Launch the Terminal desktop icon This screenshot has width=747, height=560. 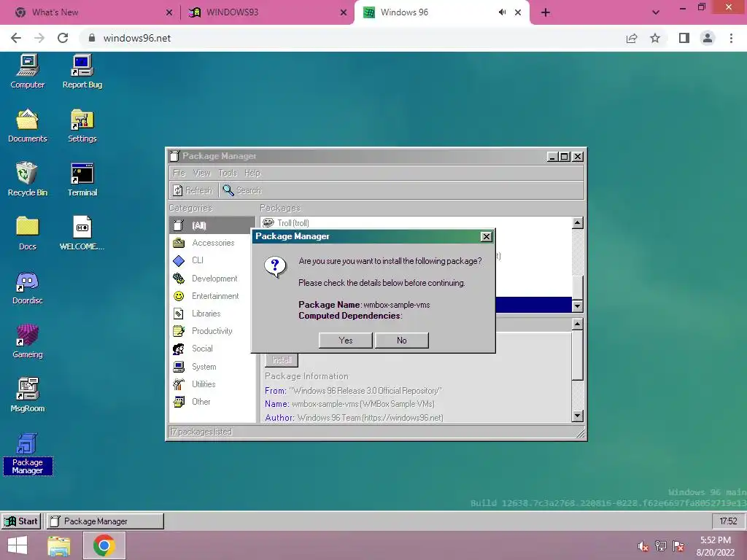82,179
